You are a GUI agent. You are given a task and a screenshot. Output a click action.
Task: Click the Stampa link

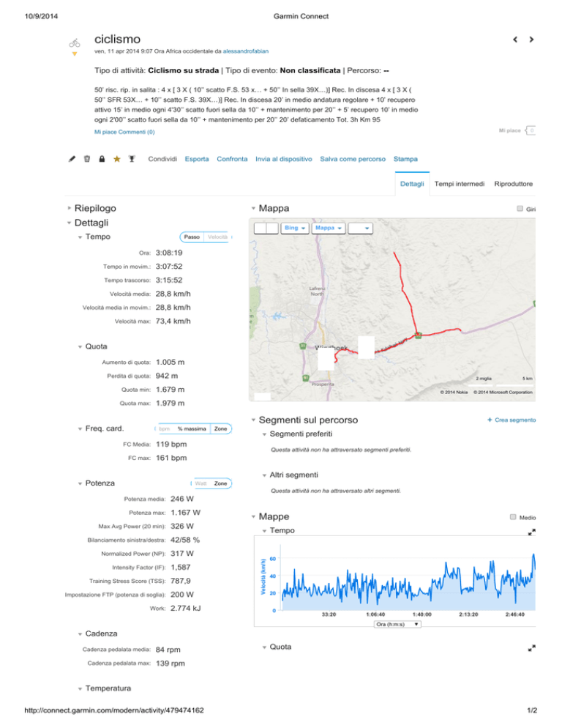pos(405,159)
